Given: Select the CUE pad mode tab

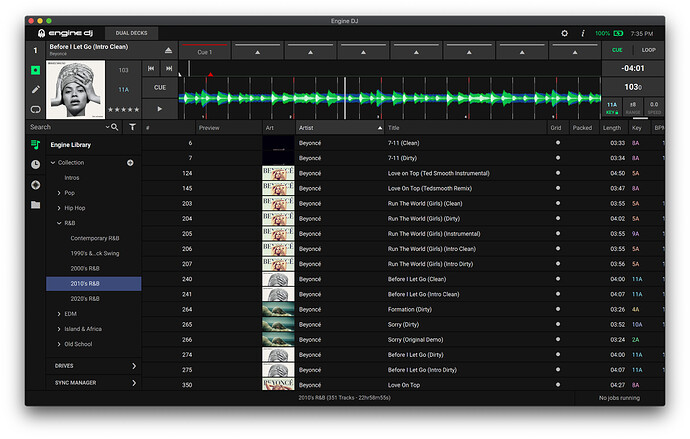Looking at the screenshot, I should pyautogui.click(x=617, y=50).
